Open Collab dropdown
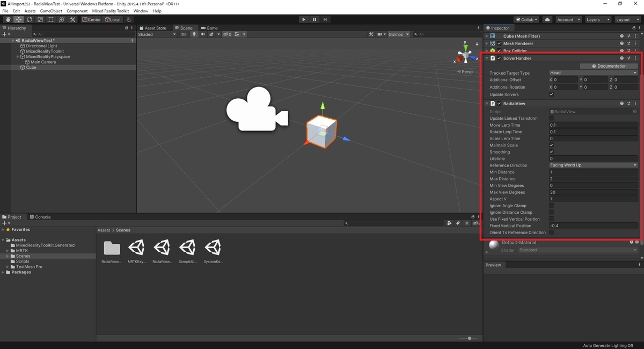Image resolution: width=644 pixels, height=349 pixels. click(x=526, y=19)
